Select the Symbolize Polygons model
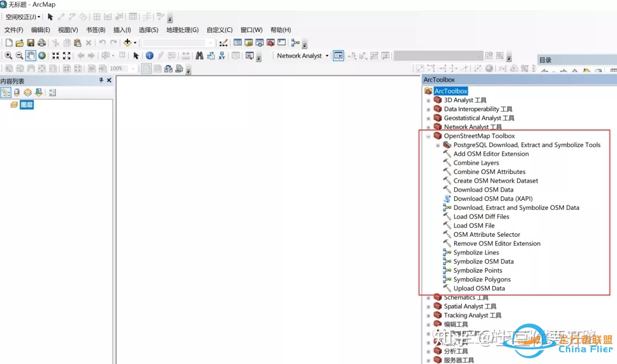617x364 pixels. 482,280
